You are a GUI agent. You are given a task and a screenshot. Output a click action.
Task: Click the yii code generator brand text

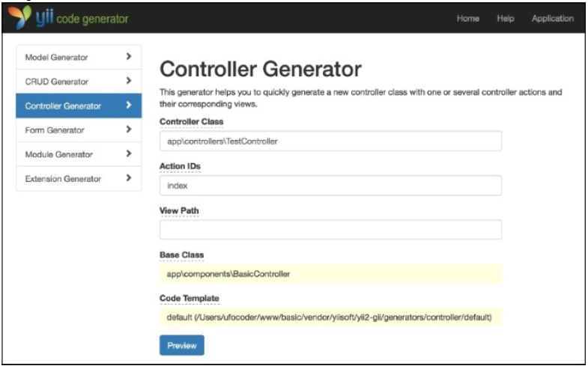coord(82,19)
